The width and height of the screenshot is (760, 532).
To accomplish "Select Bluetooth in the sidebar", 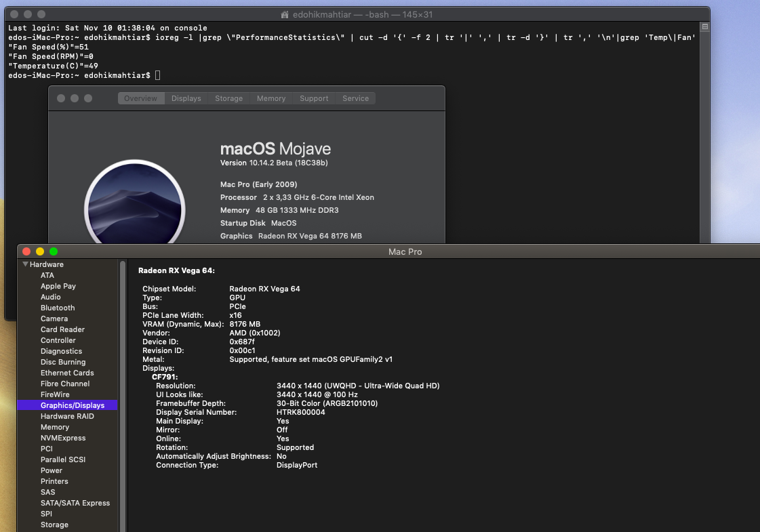I will coord(58,308).
